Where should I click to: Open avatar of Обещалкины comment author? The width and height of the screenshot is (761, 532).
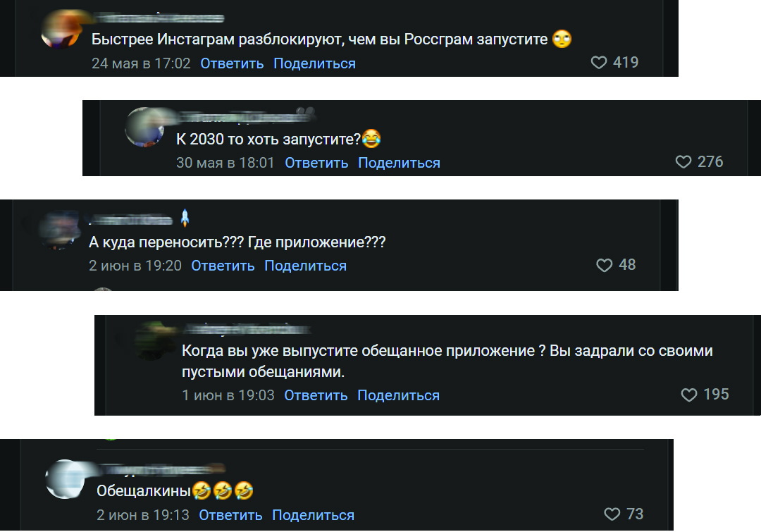[x=65, y=479]
